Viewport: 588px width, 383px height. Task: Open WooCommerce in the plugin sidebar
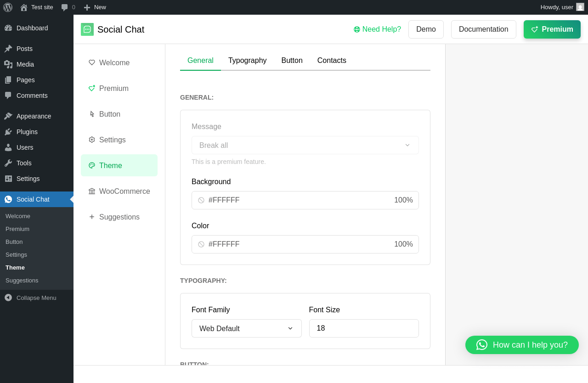pyautogui.click(x=119, y=191)
